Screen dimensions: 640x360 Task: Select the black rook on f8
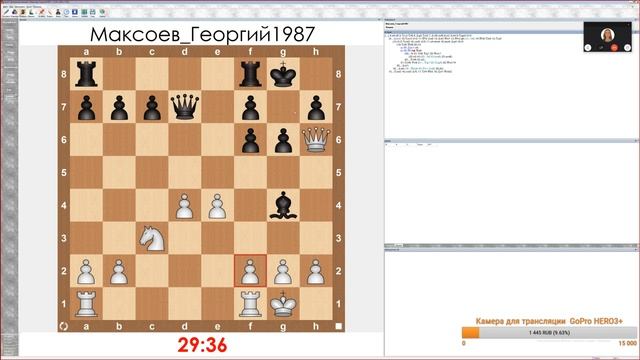(250, 74)
